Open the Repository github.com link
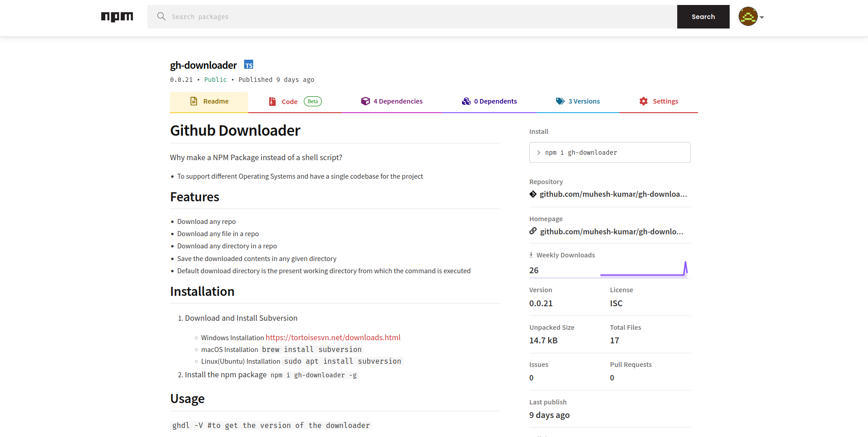The width and height of the screenshot is (868, 437). point(613,194)
